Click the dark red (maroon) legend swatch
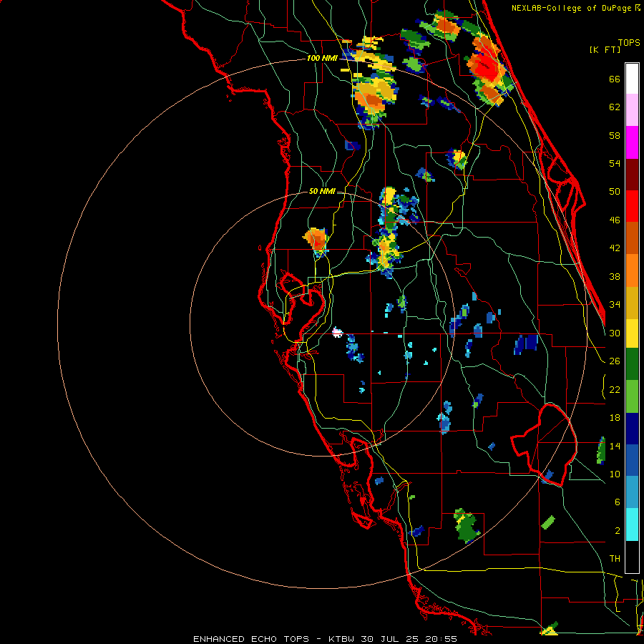 [632, 175]
